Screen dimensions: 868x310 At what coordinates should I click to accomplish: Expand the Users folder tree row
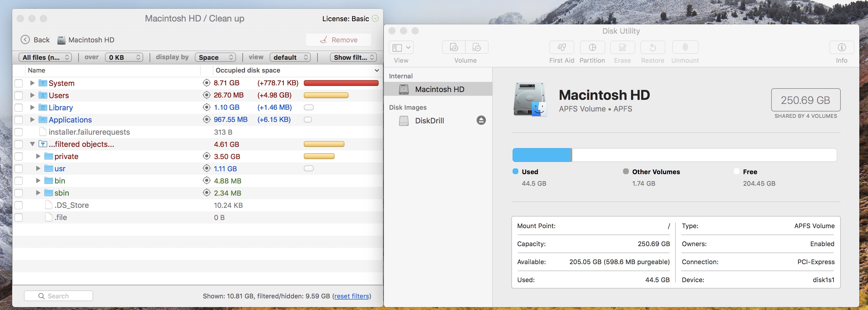(32, 95)
